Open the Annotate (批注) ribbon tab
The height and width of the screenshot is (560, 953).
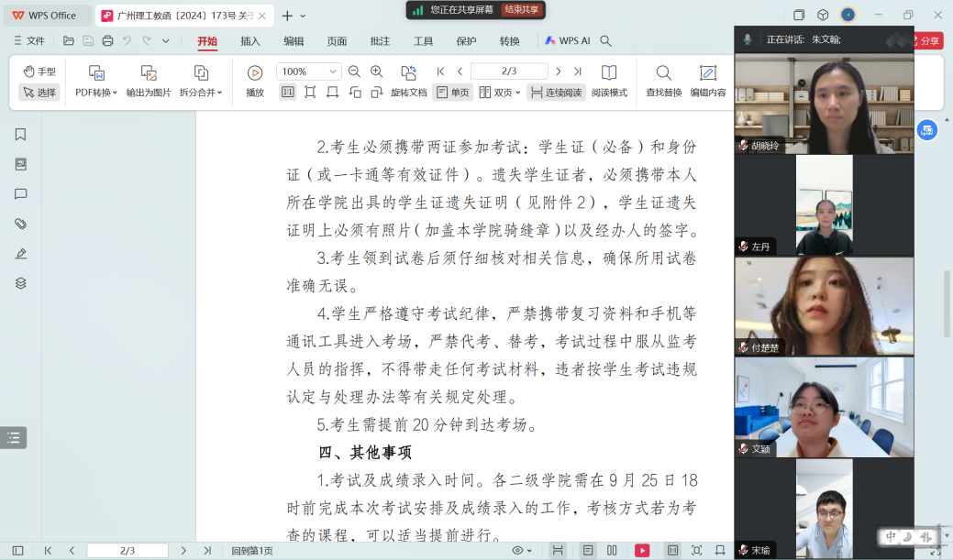point(380,41)
